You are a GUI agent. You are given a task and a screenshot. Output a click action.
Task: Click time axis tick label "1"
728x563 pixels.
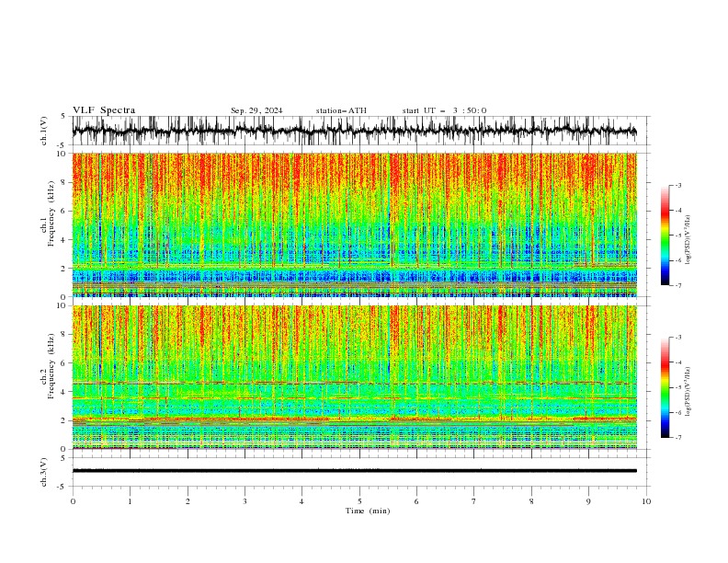click(130, 501)
